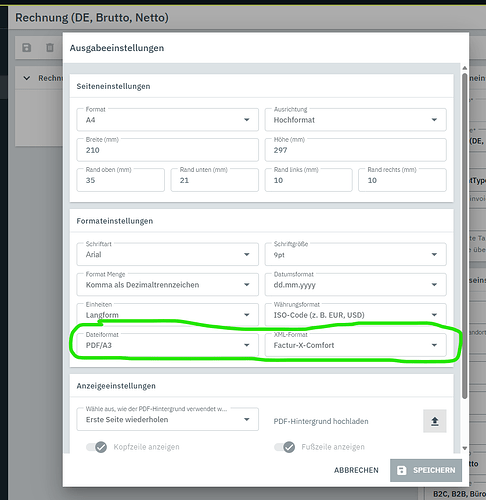Click the PDF-Hintergrund hochladen label
This screenshot has width=486, height=500.
click(321, 421)
